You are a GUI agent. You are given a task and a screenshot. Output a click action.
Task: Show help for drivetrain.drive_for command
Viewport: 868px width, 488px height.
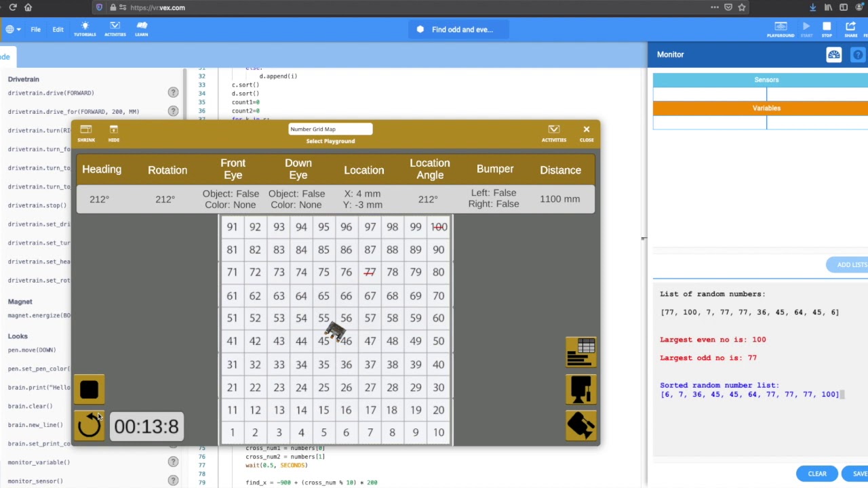pos(173,111)
